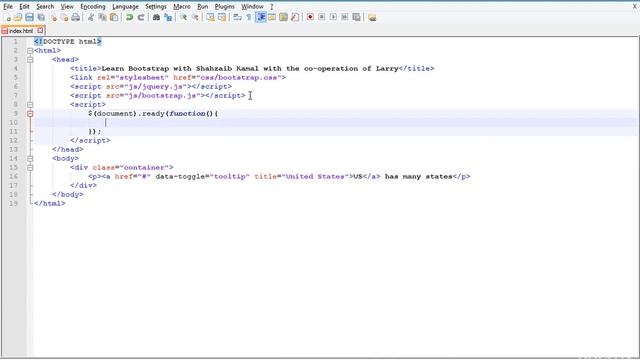Screen dimensions: 640x360
Task: Click Save current recorded macro icon
Action: [x=356, y=17]
